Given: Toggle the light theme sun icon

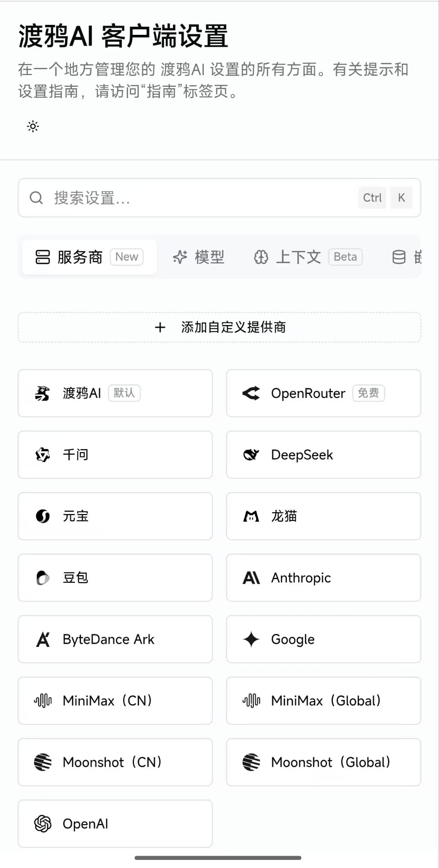Looking at the screenshot, I should (x=33, y=126).
